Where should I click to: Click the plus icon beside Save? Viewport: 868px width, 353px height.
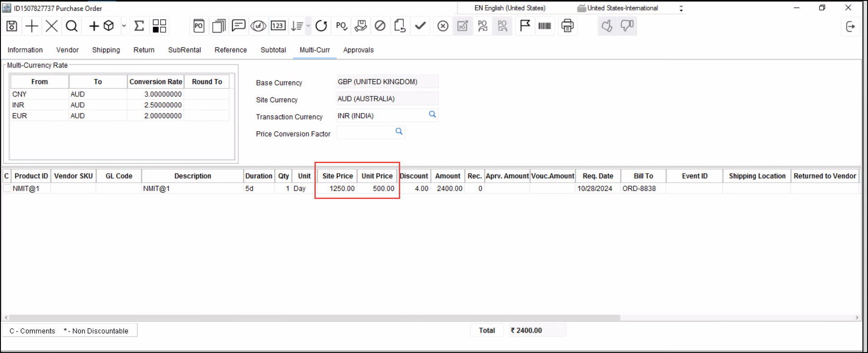[x=32, y=26]
